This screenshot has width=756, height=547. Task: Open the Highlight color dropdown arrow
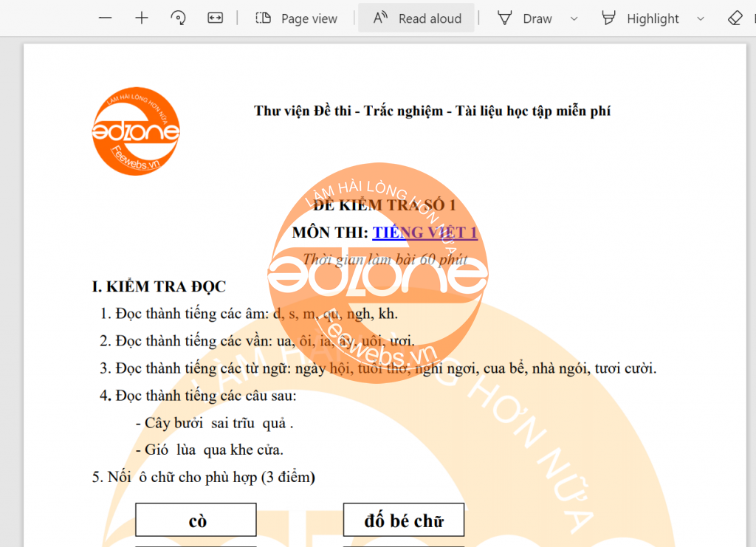(701, 18)
